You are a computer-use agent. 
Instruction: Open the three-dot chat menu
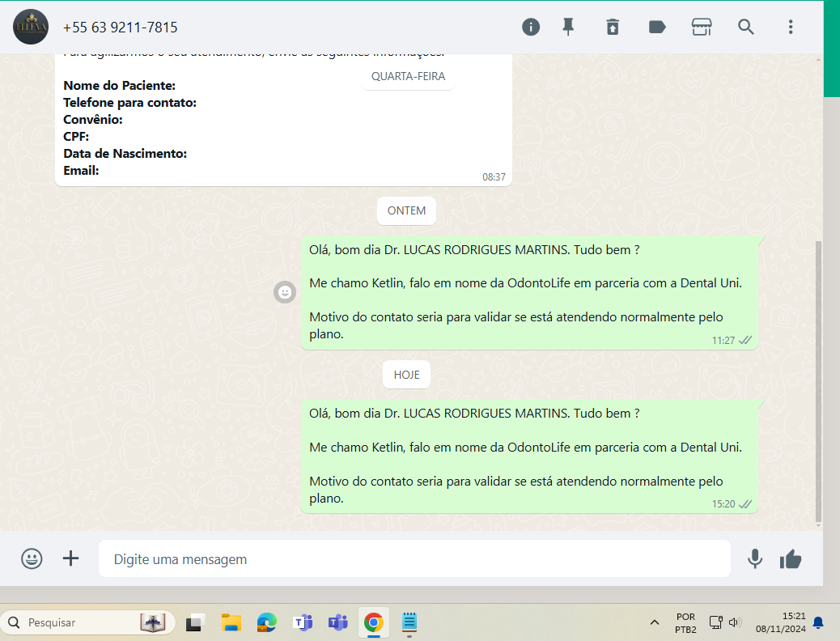click(x=790, y=27)
